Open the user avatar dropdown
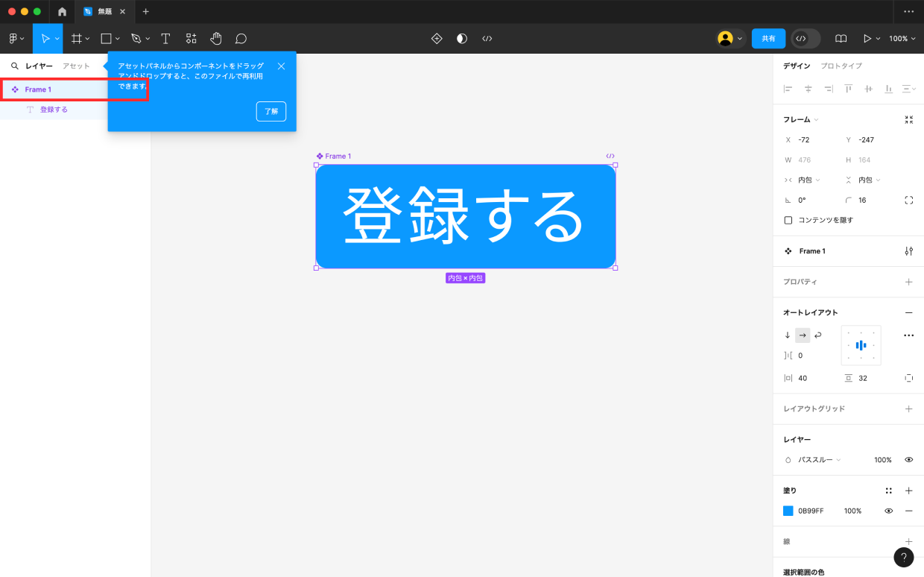The height and width of the screenshot is (577, 924). (731, 38)
